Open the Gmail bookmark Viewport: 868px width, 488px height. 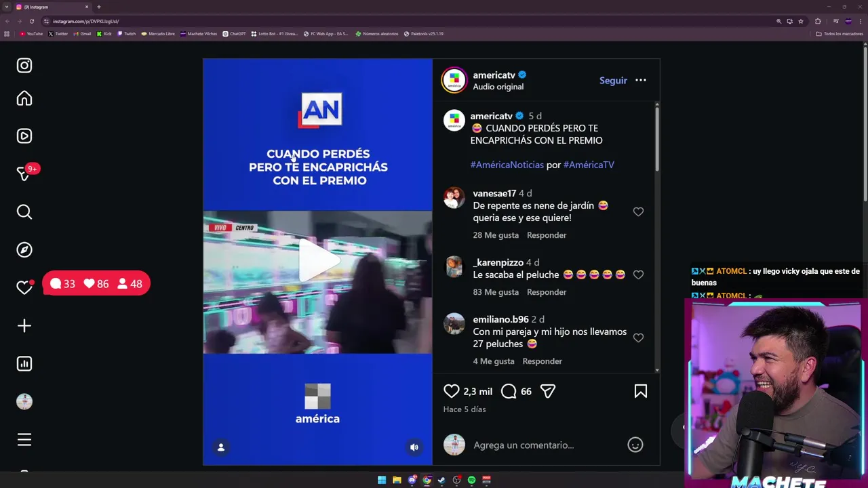point(83,34)
